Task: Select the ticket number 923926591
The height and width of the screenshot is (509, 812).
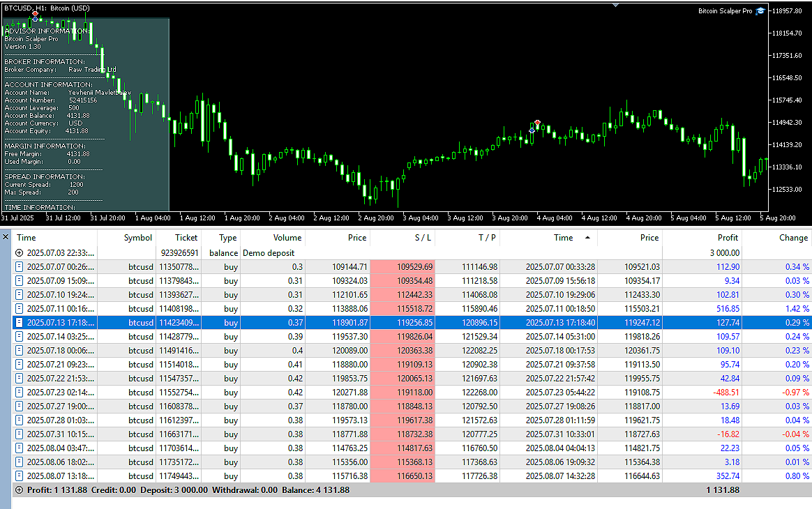Action: tap(179, 253)
